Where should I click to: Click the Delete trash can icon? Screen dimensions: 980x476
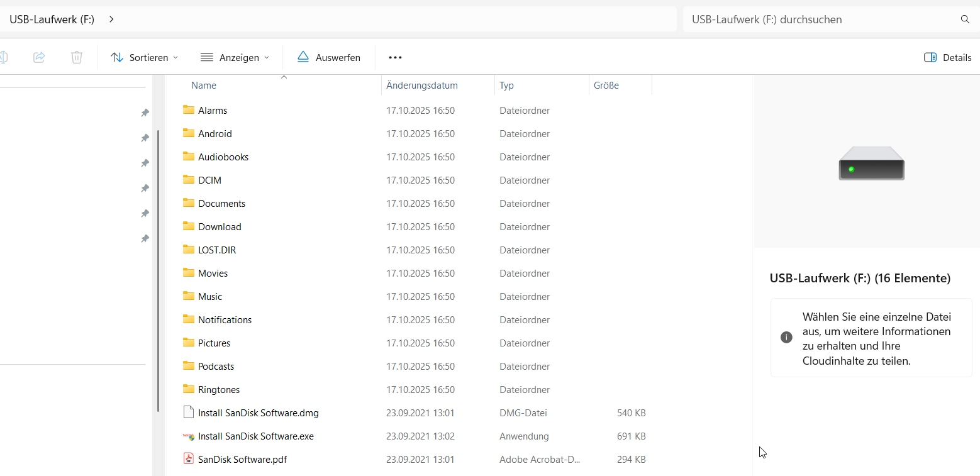pyautogui.click(x=77, y=57)
